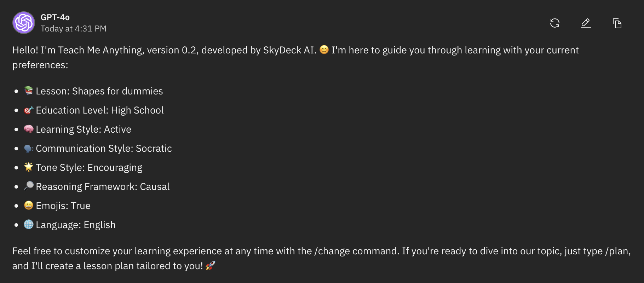The height and width of the screenshot is (283, 644).
Task: Click the 'Communication Style: Socratic' text
Action: click(104, 149)
